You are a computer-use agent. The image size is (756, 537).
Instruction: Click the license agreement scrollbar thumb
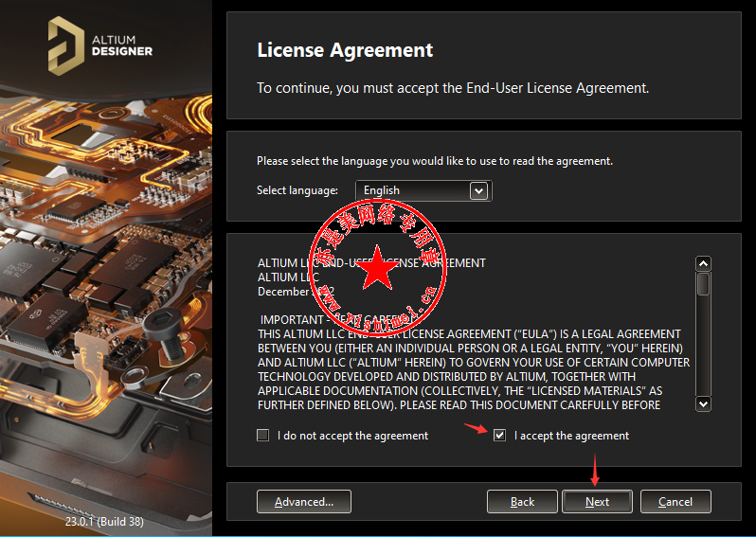(704, 283)
